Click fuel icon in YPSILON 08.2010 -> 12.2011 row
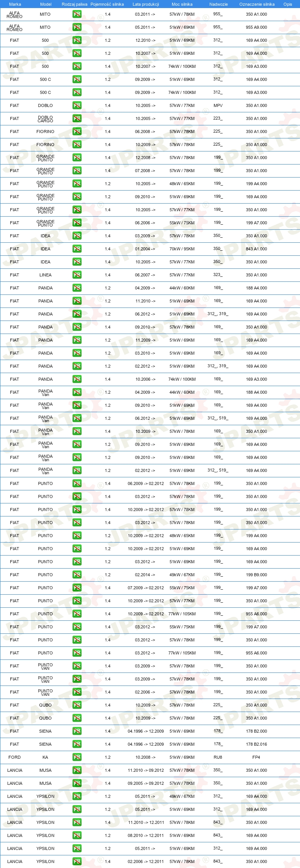Screen dimensions: 300x868 pyautogui.click(x=77, y=835)
